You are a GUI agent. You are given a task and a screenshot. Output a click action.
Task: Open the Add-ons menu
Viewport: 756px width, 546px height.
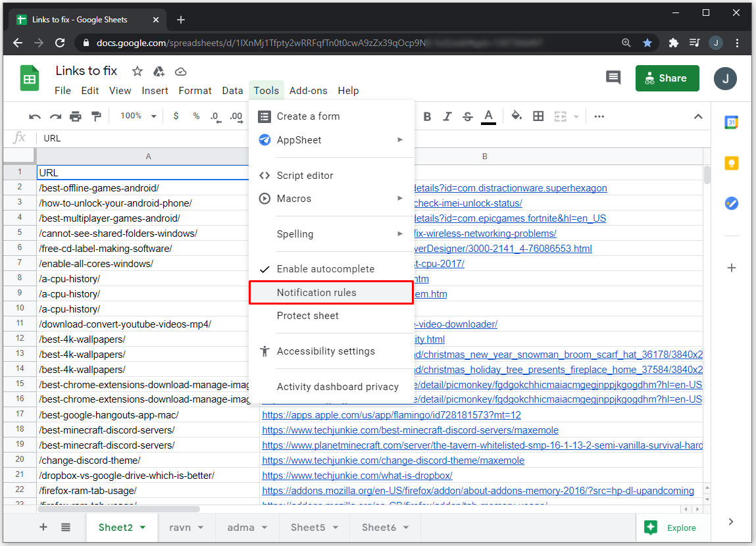tap(308, 91)
